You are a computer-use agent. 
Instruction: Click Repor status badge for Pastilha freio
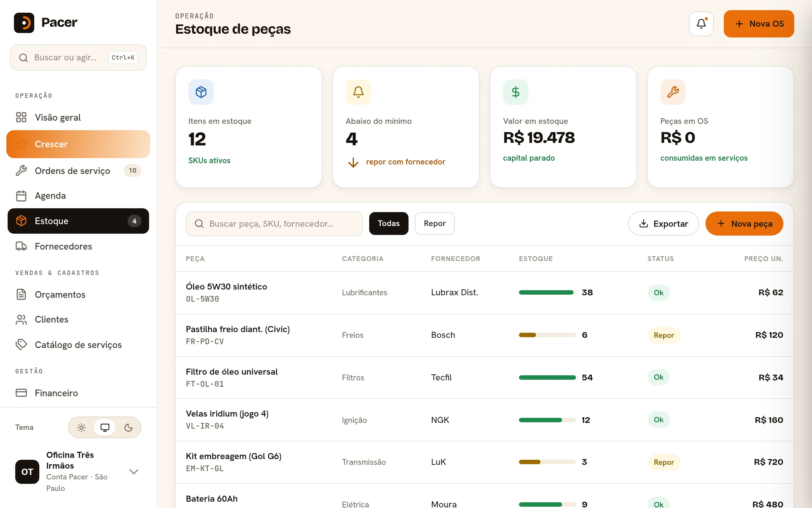(x=664, y=335)
